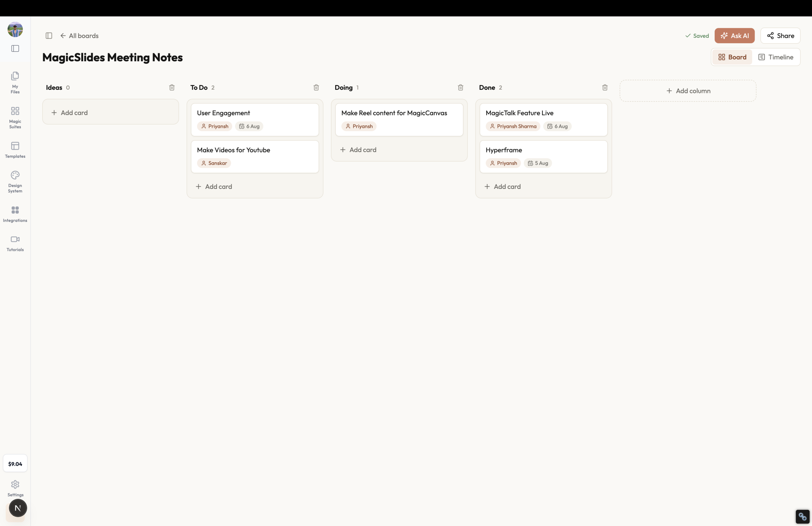Click the N avatar badge at bottom left
Viewport: 812px width, 526px height.
click(18, 508)
